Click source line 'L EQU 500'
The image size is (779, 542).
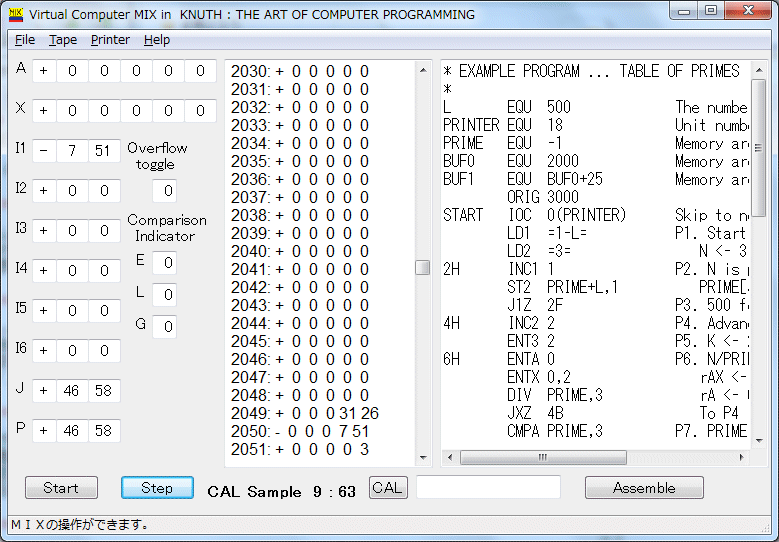pyautogui.click(x=507, y=107)
